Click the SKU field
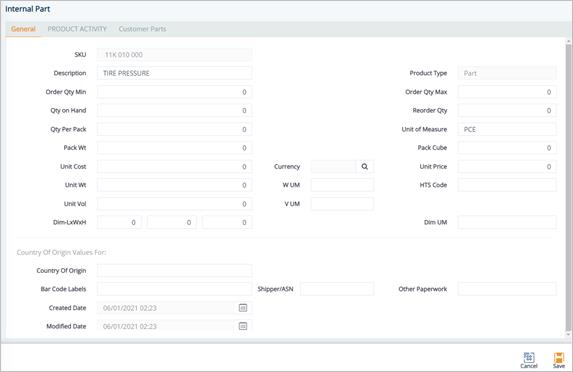Viewport: 573px width, 372px height. click(174, 55)
